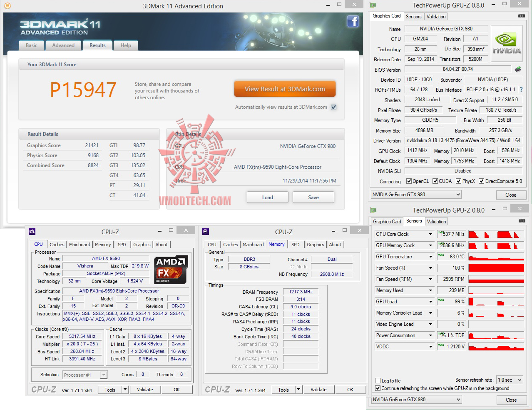Toggle continue refreshing while GPU-Z in background
The width and height of the screenshot is (532, 410).
point(378,388)
